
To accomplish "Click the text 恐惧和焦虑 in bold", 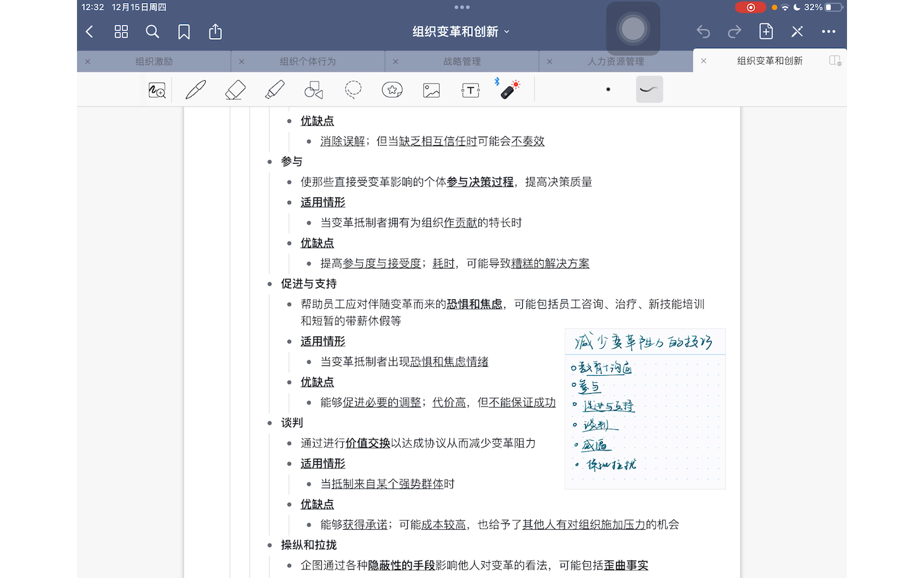I will coord(475,304).
